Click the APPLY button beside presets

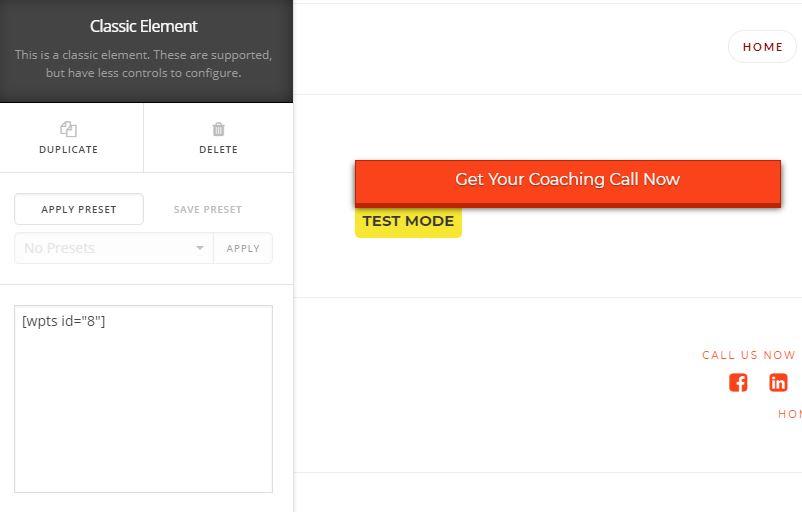tap(243, 248)
